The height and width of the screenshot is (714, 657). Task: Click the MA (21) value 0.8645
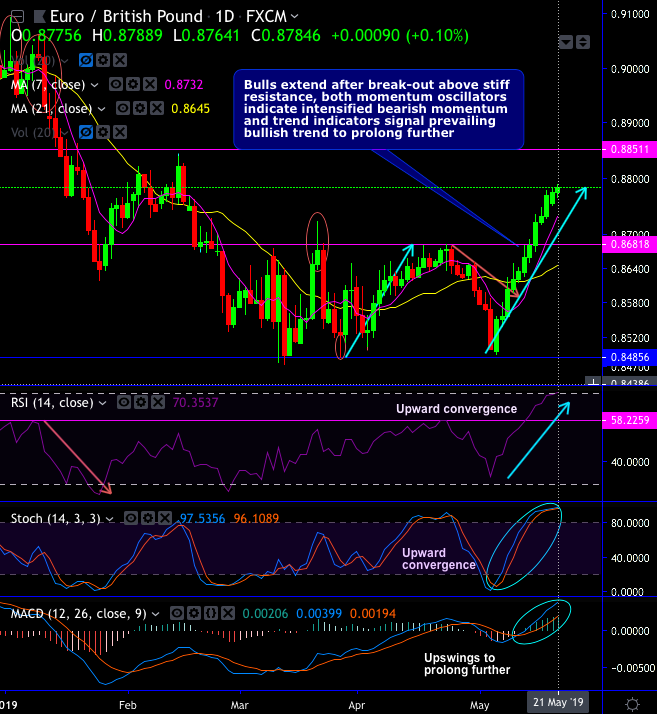[190, 109]
